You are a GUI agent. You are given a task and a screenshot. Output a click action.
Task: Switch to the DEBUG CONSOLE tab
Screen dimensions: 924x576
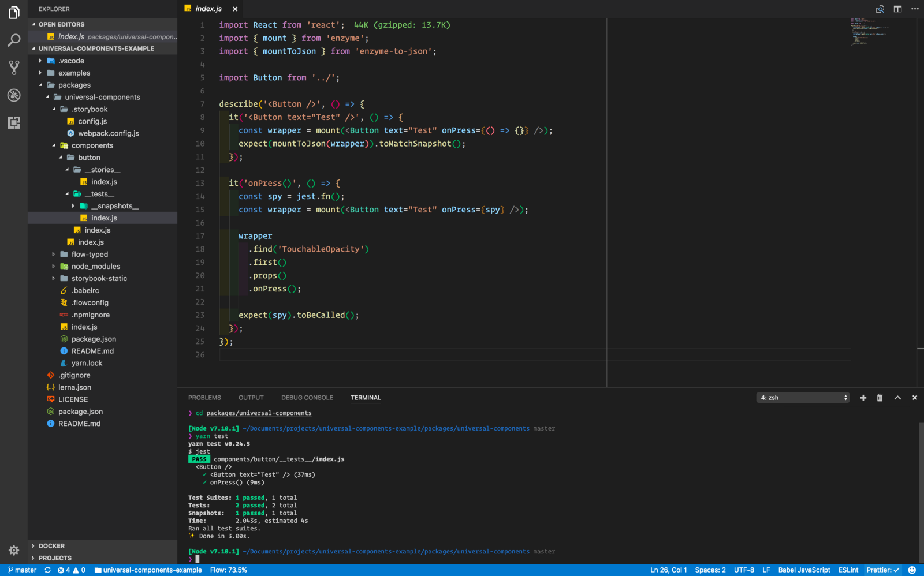(307, 398)
